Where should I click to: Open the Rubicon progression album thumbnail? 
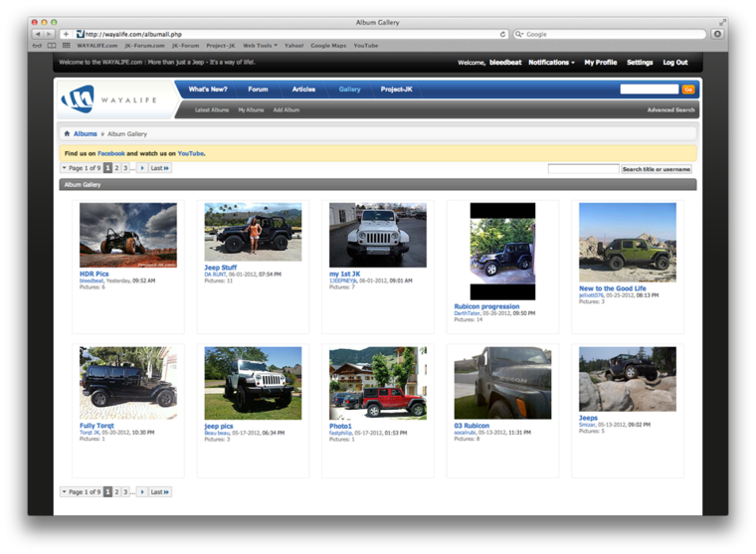[502, 251]
